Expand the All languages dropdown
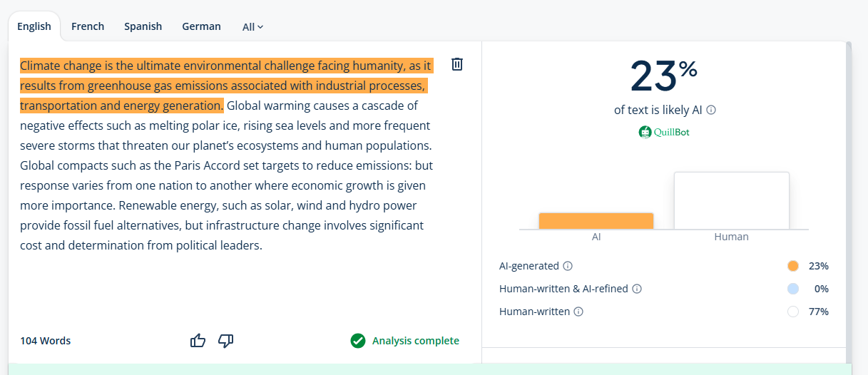 (x=252, y=27)
